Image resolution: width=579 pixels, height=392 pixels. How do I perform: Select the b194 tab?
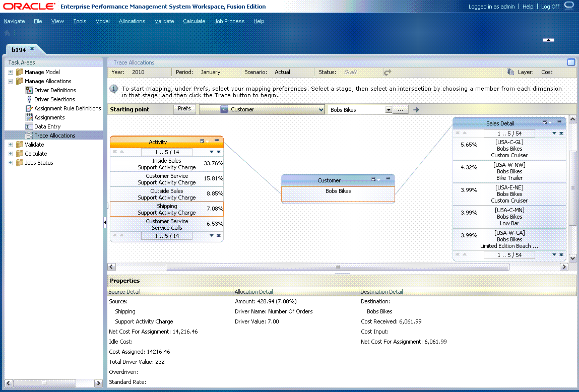pyautogui.click(x=19, y=49)
